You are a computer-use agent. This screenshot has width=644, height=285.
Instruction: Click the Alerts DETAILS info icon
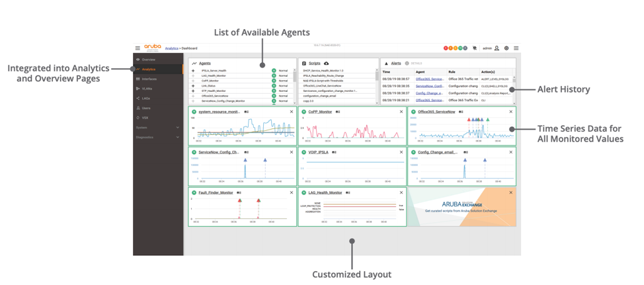tap(407, 63)
